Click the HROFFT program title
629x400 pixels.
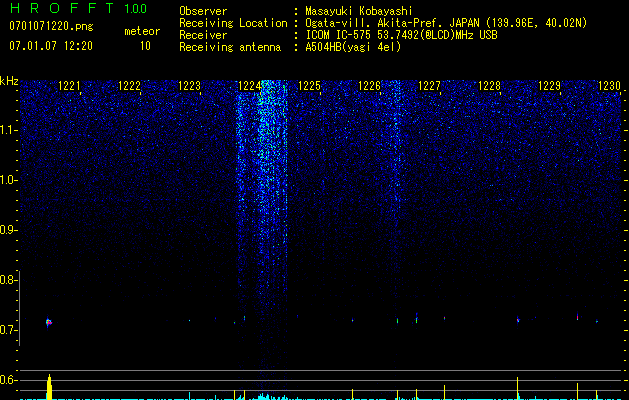[x=62, y=8]
